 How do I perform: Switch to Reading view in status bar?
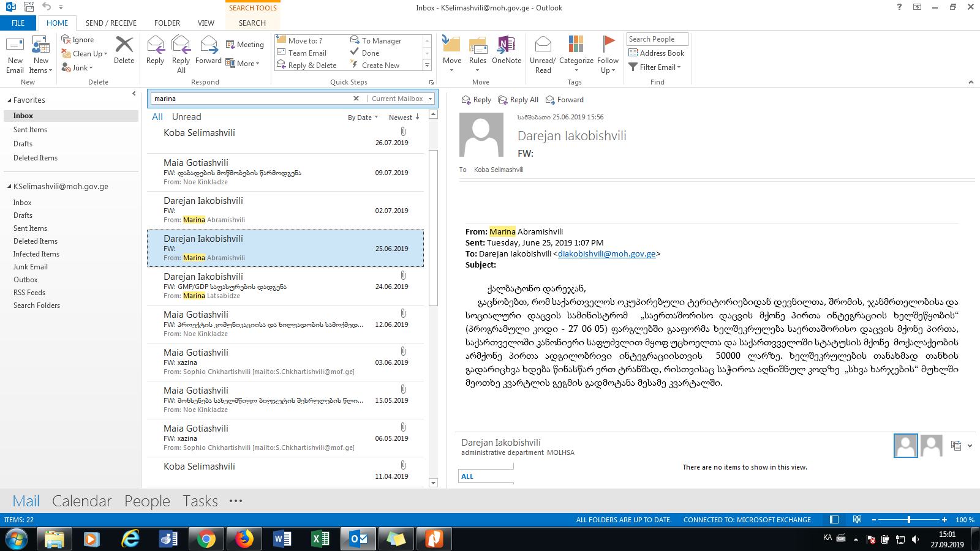tap(857, 520)
